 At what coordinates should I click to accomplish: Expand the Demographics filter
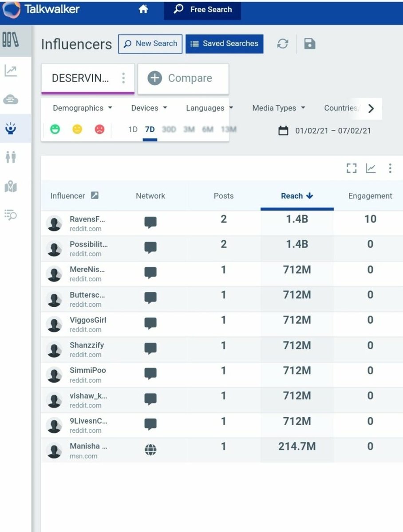click(x=83, y=108)
